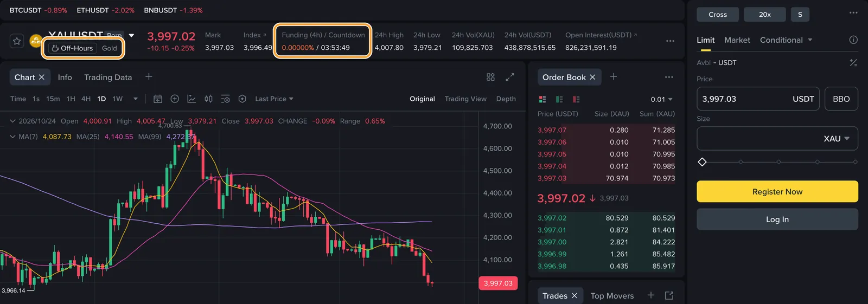Open Order Book three-dot menu
The height and width of the screenshot is (304, 868).
pyautogui.click(x=669, y=77)
